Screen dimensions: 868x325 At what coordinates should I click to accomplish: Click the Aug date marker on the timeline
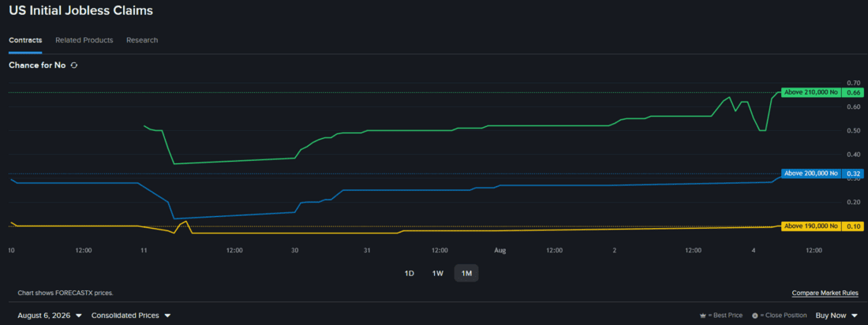(x=499, y=250)
